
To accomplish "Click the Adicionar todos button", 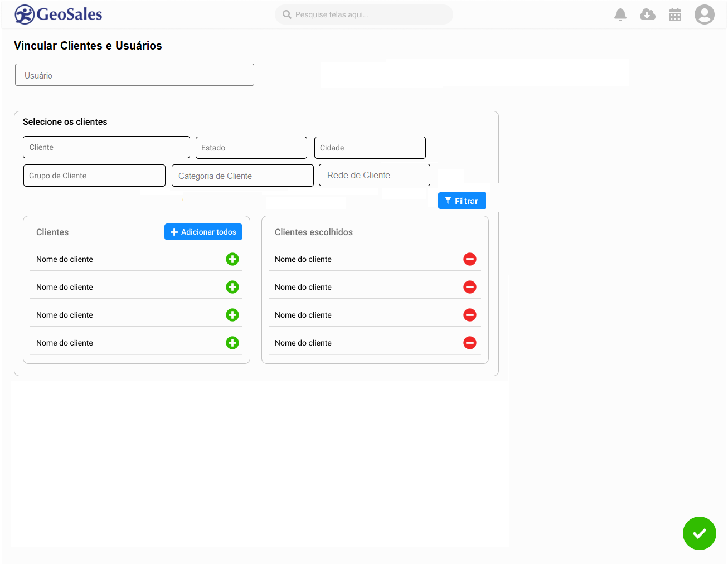I will click(x=203, y=232).
